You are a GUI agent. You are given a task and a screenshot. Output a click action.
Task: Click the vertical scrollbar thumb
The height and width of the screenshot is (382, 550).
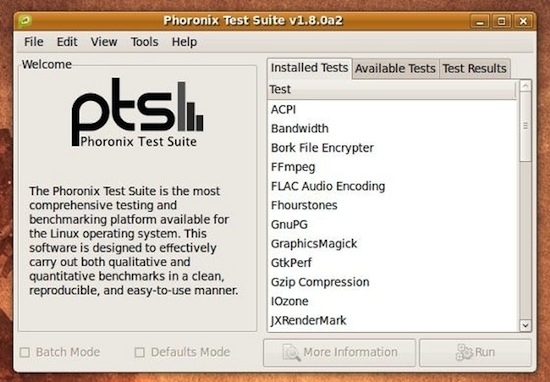(525, 127)
